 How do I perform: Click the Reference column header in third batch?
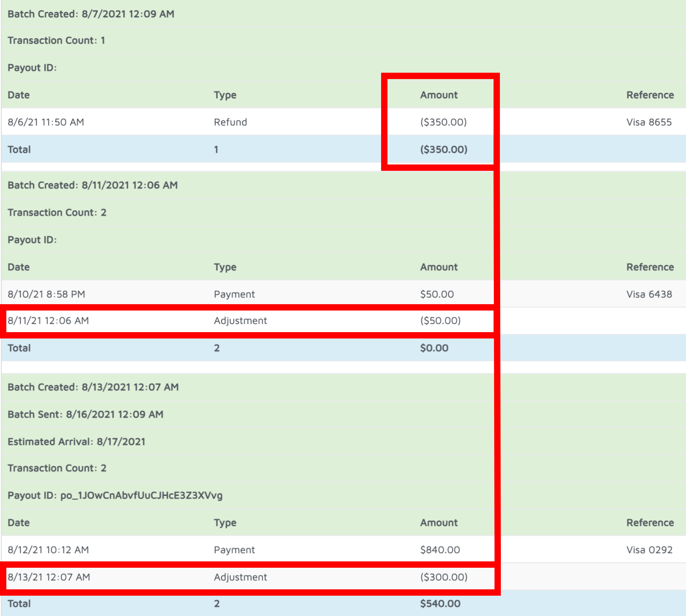click(650, 523)
